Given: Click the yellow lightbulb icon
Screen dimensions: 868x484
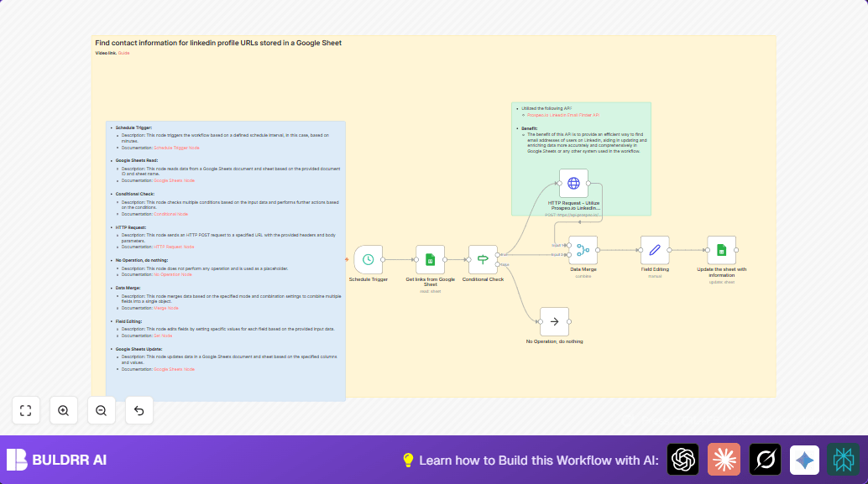Looking at the screenshot, I should (x=408, y=461).
